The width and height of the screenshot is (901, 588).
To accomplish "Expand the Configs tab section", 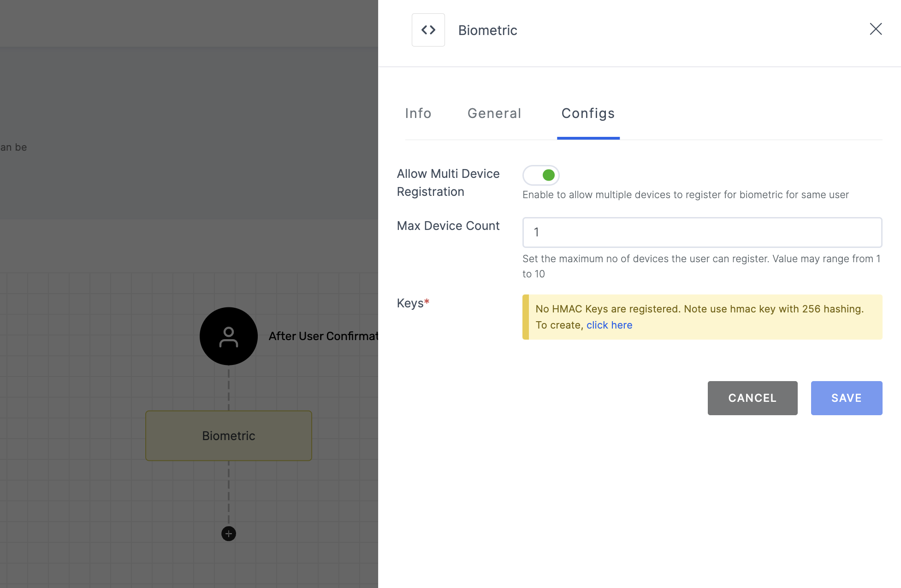I will tap(588, 113).
